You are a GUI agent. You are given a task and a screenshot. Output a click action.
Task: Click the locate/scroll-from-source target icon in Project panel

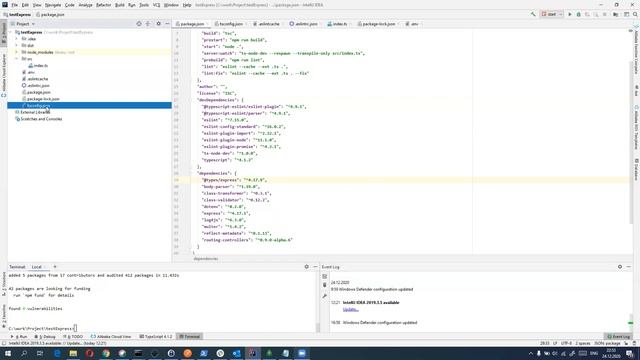139,24
